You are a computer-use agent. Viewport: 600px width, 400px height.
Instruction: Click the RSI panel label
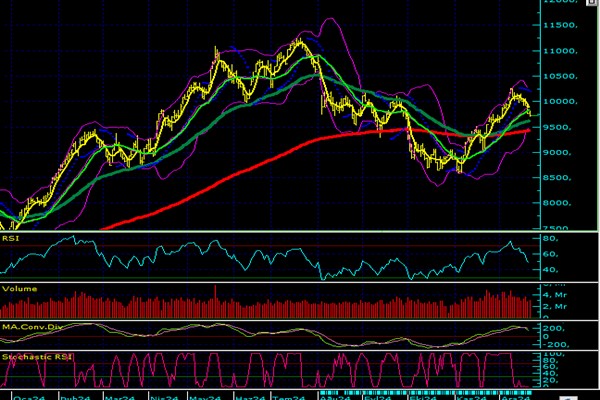pos(11,239)
